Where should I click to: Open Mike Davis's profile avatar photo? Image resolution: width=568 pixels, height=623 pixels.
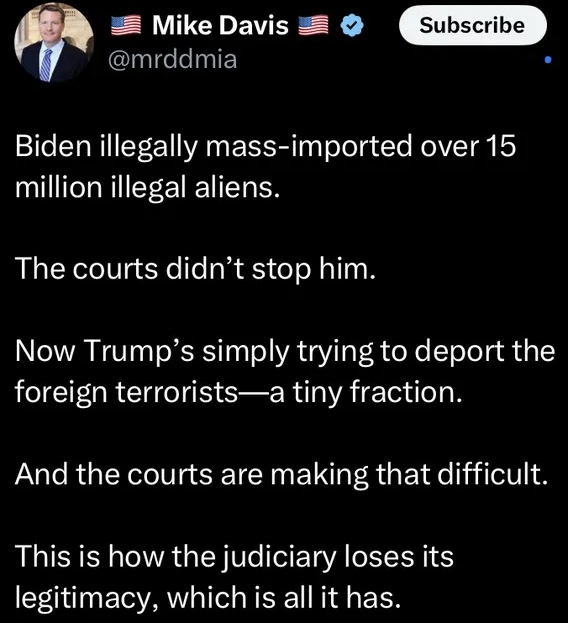(54, 43)
